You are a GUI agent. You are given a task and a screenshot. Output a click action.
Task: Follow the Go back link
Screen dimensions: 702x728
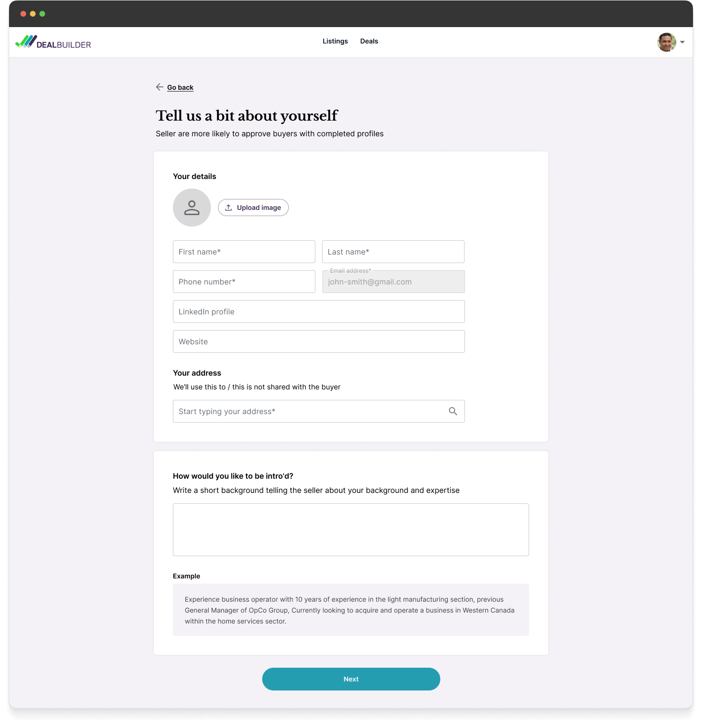coord(180,87)
